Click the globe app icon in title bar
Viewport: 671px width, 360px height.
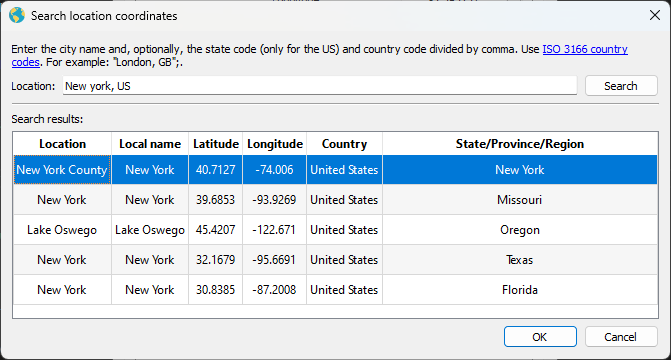(x=17, y=15)
